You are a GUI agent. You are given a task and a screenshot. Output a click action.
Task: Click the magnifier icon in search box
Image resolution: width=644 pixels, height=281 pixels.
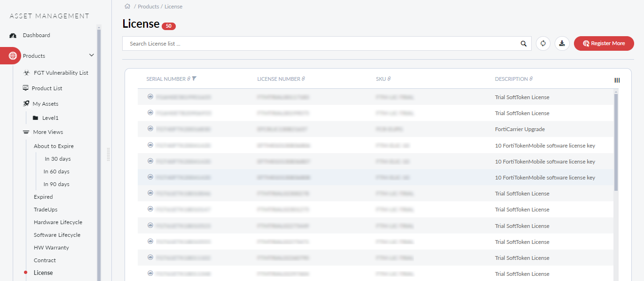(524, 44)
